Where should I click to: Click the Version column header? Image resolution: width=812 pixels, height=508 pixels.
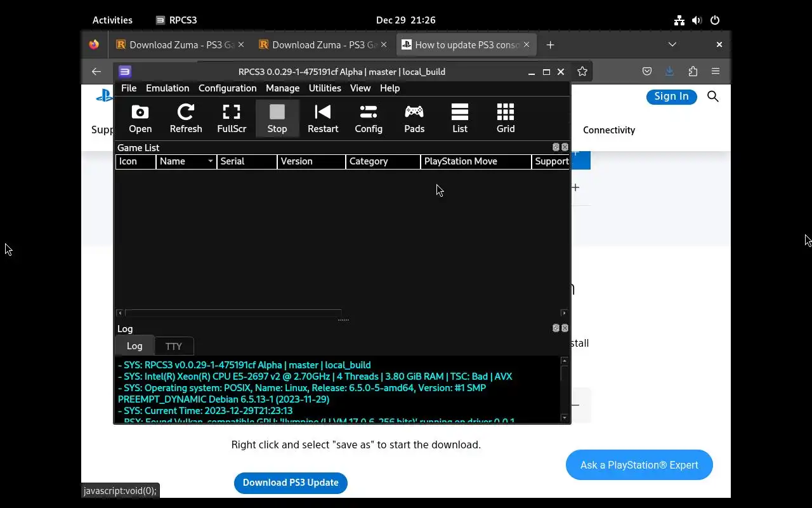(x=311, y=161)
